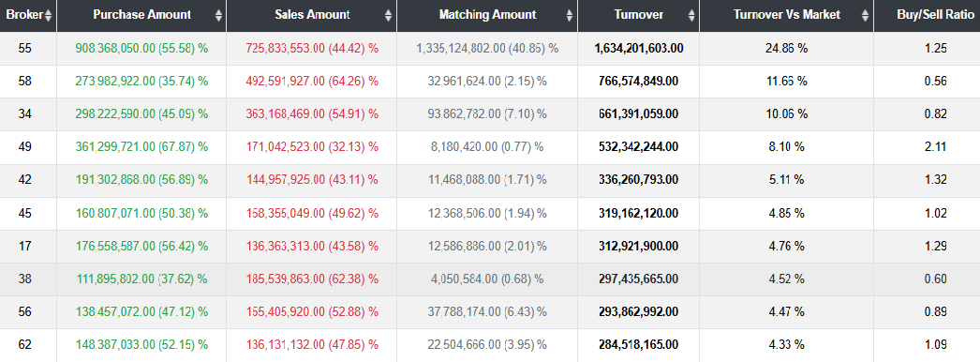This screenshot has height=362, width=980.
Task: Click the Sales Amount header label
Action: (x=312, y=15)
